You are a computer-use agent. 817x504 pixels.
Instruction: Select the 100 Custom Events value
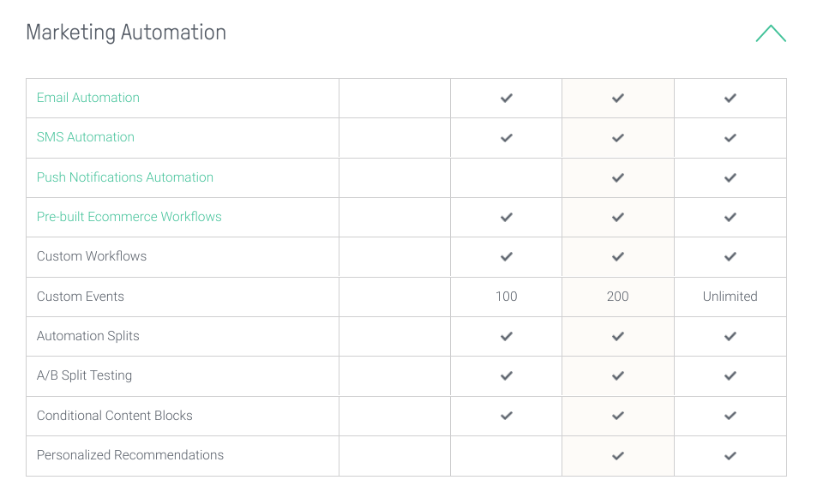(x=506, y=297)
